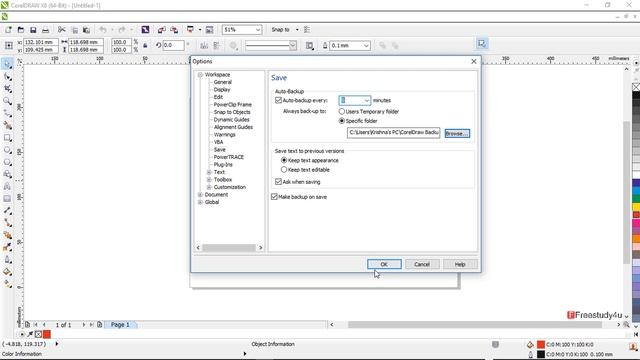Select the Shape tool
Image resolution: width=640 pixels, height=360 pixels.
(7, 77)
